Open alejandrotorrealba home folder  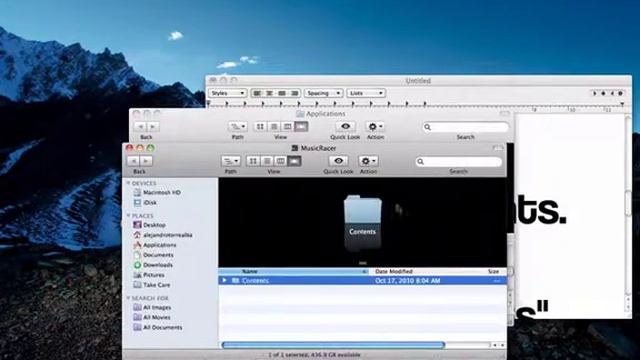point(162,235)
